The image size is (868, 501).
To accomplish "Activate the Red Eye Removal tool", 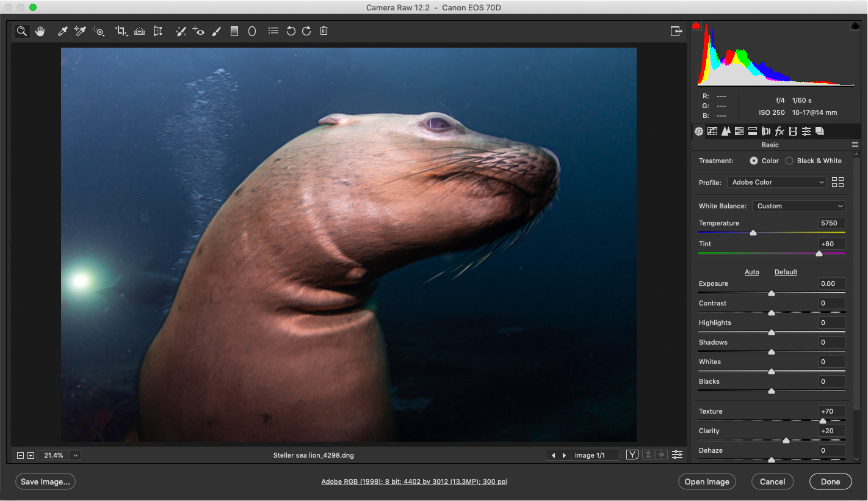I will click(x=198, y=31).
